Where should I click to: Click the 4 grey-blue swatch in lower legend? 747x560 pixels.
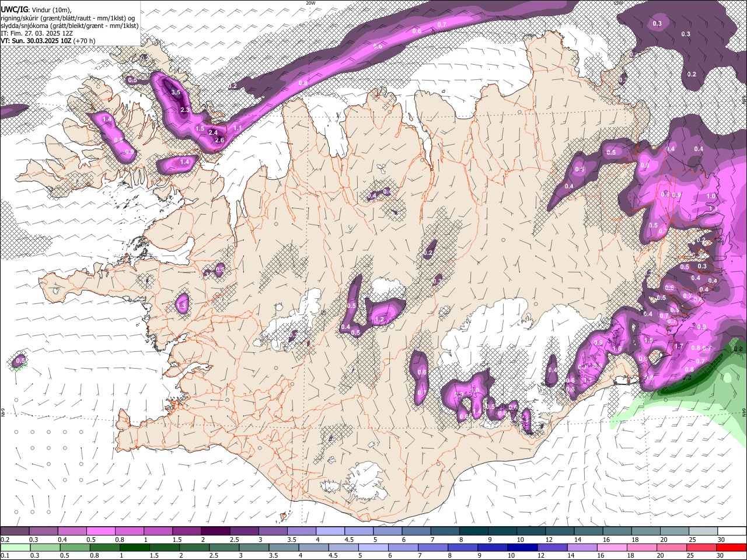point(313,547)
